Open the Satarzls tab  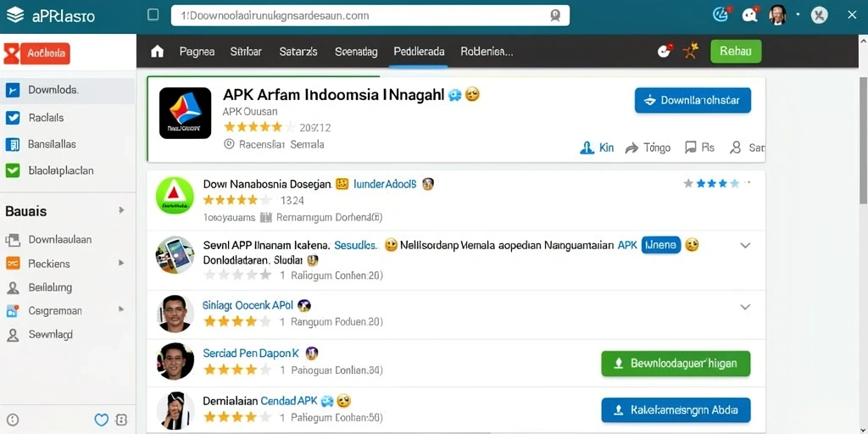coord(298,52)
